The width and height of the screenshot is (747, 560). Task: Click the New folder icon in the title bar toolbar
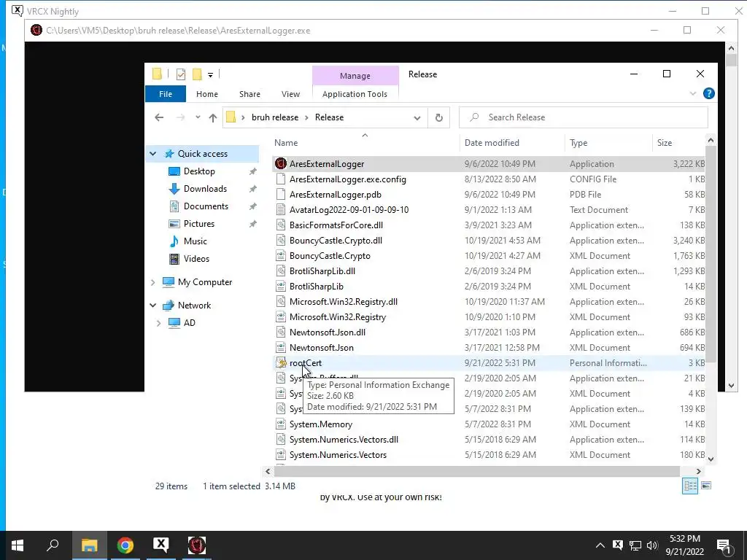point(197,74)
